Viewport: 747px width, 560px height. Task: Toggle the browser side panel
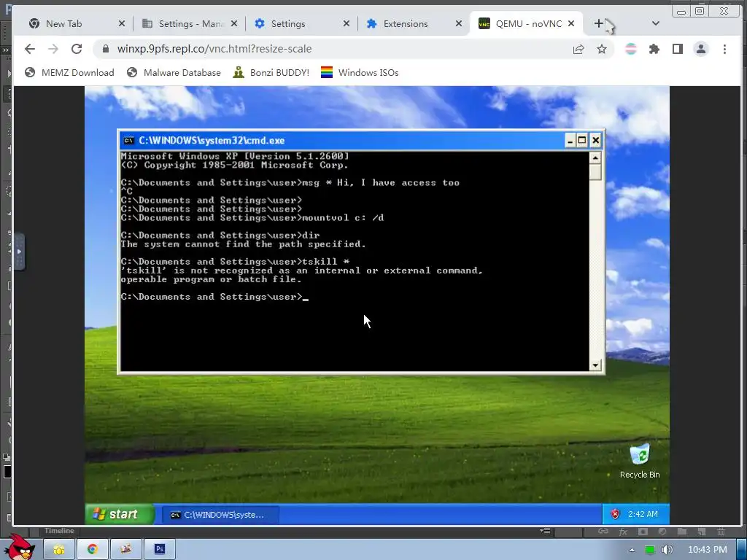678,49
